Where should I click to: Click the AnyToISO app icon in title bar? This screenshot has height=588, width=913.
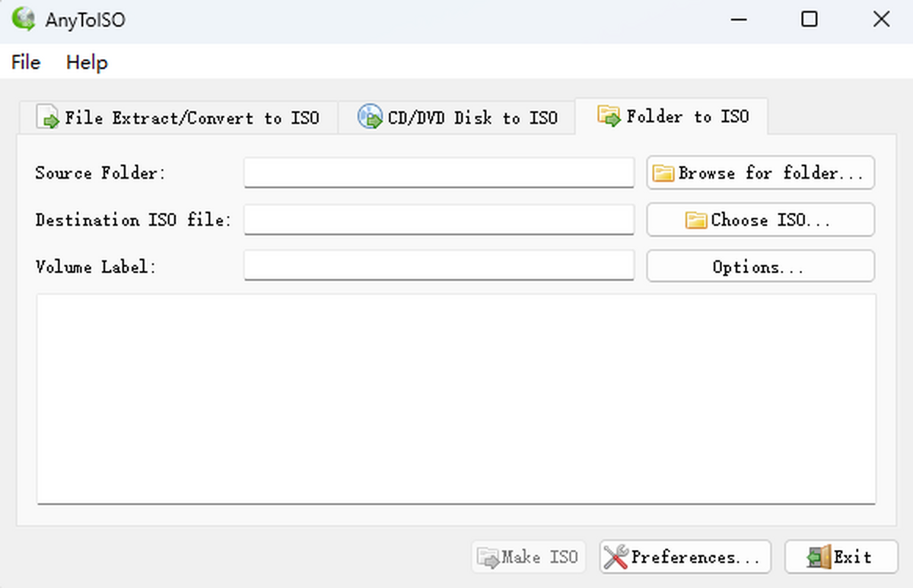coord(23,20)
